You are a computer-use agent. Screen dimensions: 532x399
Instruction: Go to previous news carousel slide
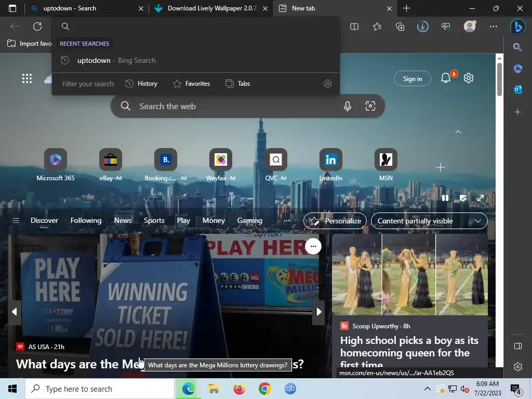14,312
